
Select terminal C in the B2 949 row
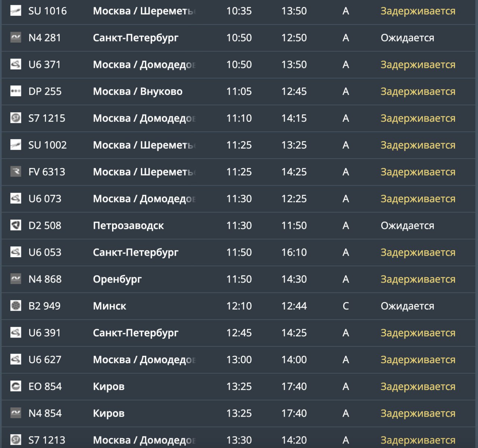pos(346,306)
